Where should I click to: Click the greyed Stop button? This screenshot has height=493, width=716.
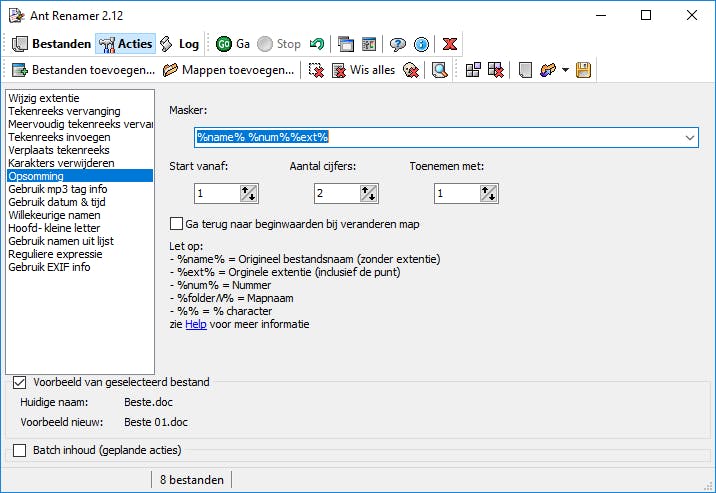click(x=279, y=44)
